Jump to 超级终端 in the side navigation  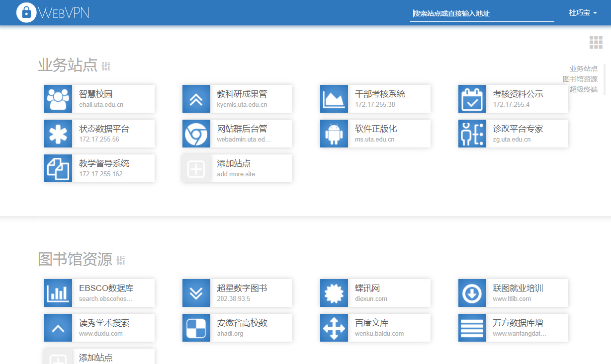coord(583,89)
